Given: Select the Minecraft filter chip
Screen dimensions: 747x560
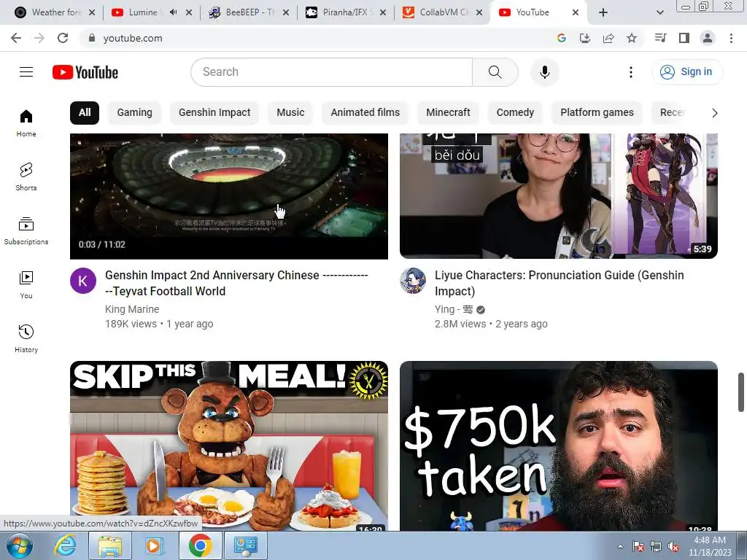Looking at the screenshot, I should [x=448, y=113].
